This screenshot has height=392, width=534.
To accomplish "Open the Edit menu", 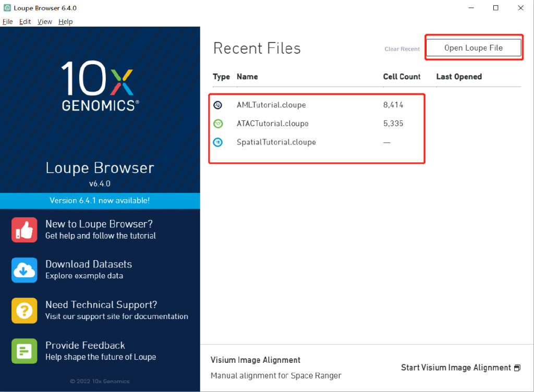I will pyautogui.click(x=25, y=22).
